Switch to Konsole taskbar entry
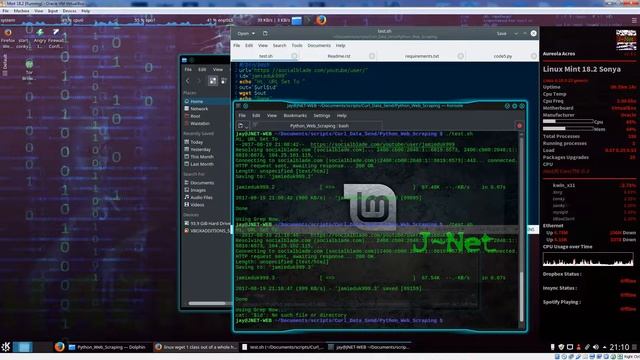The width and height of the screenshot is (640, 360). pyautogui.click(x=369, y=347)
